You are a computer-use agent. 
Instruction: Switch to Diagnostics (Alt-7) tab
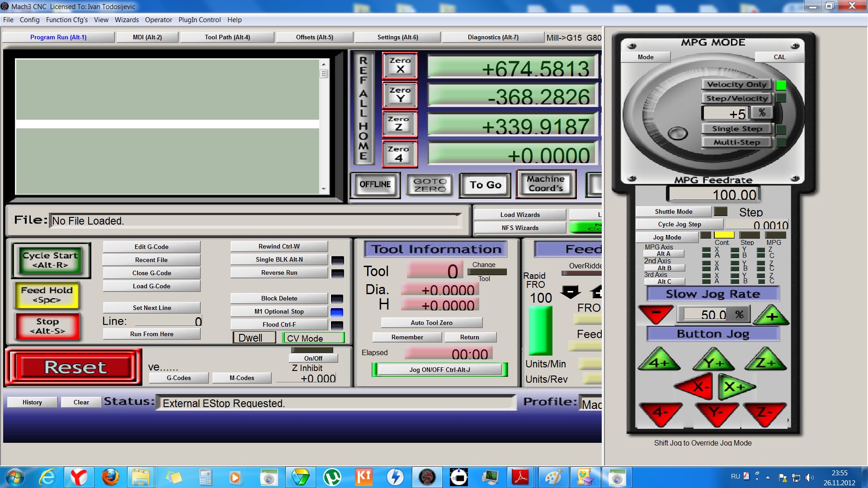[x=493, y=37]
